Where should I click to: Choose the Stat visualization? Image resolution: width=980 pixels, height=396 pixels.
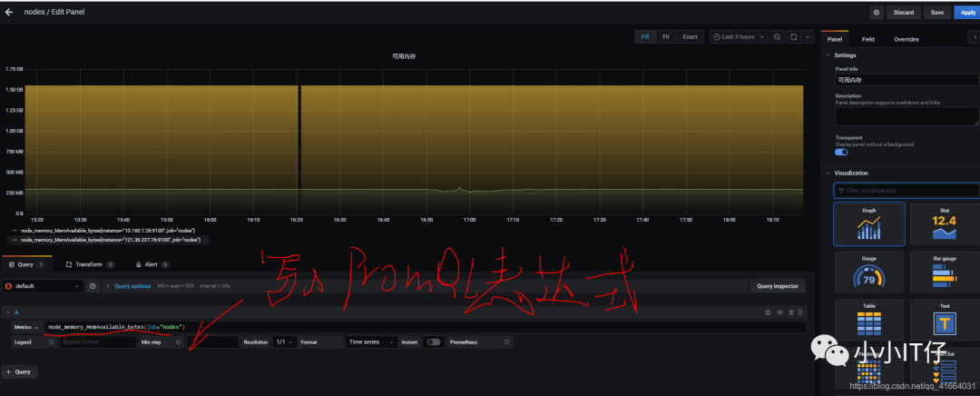(x=945, y=224)
